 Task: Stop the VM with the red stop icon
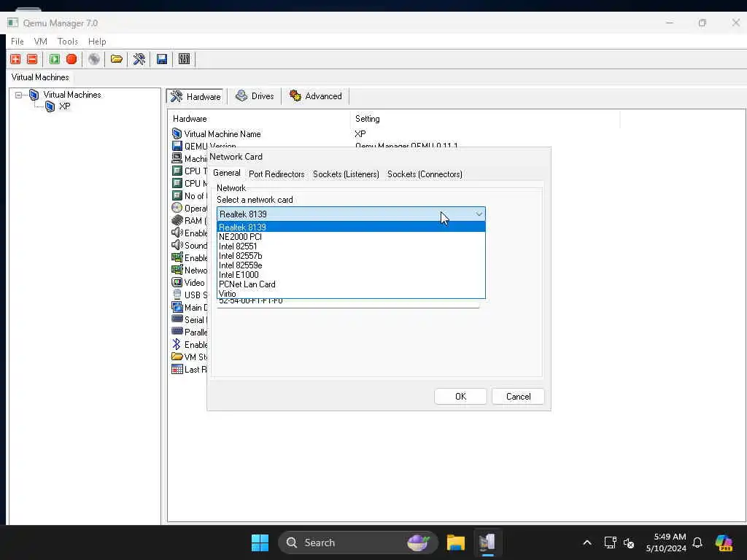71,59
